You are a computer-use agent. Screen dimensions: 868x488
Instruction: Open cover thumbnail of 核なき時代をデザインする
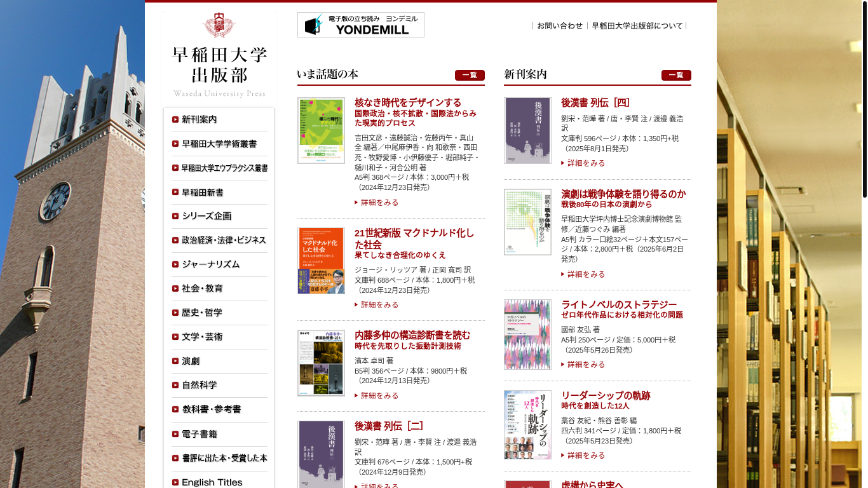point(321,130)
